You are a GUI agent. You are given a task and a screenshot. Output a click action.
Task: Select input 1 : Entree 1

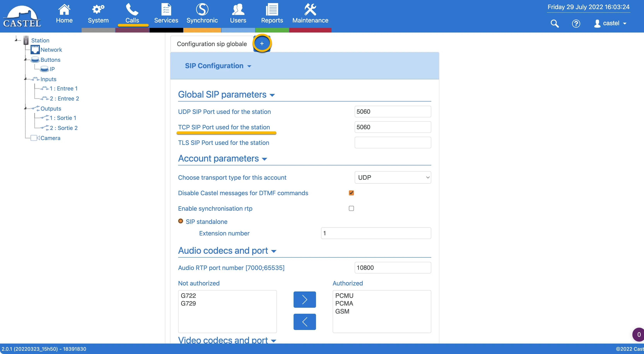pos(63,88)
